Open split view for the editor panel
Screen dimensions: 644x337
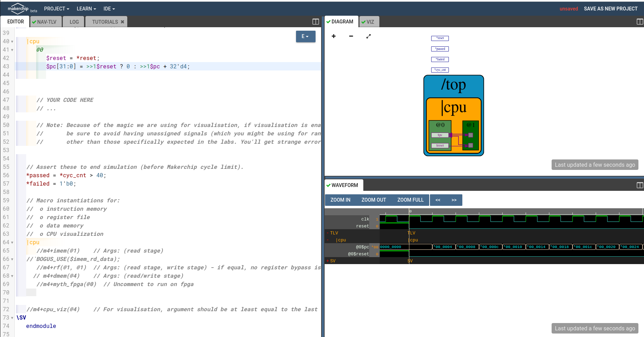tap(316, 21)
